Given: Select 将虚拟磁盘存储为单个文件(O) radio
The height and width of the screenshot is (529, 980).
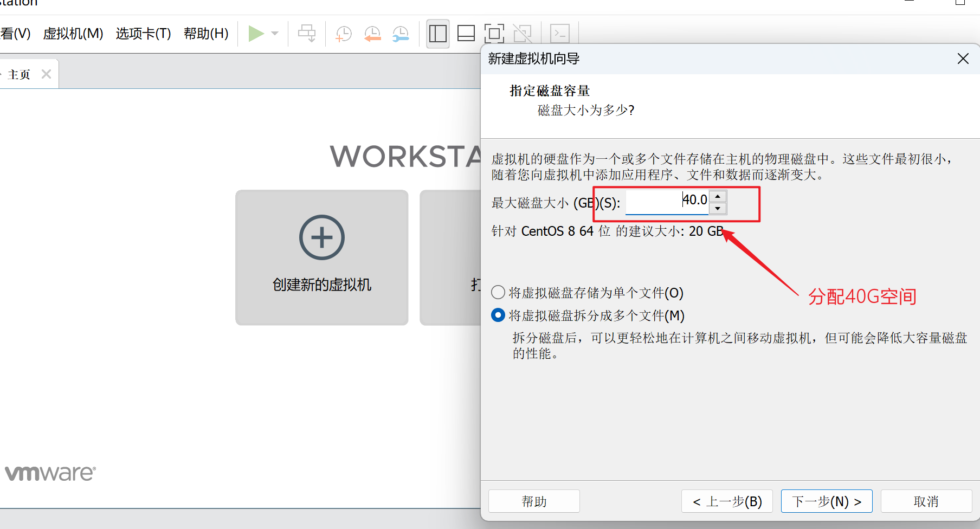Looking at the screenshot, I should (498, 293).
